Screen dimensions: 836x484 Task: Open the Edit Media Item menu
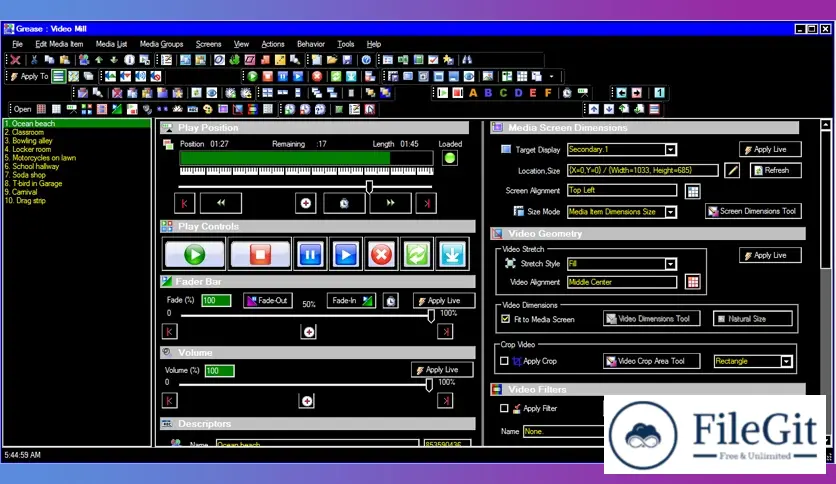59,44
